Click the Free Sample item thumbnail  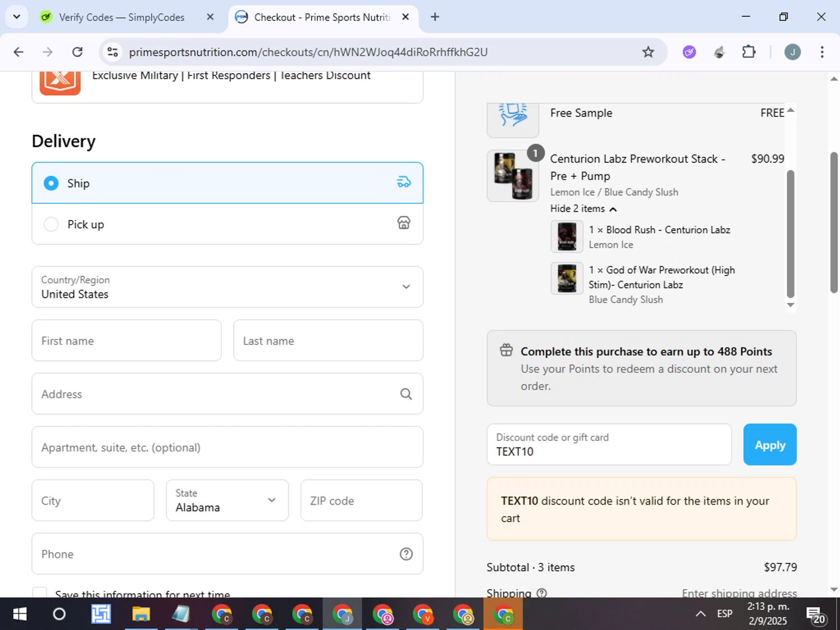tap(513, 119)
